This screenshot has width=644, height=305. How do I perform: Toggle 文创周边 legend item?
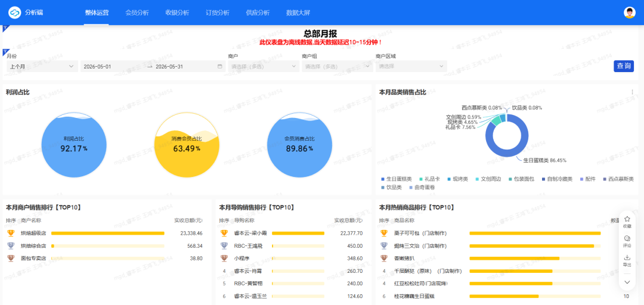click(488, 179)
